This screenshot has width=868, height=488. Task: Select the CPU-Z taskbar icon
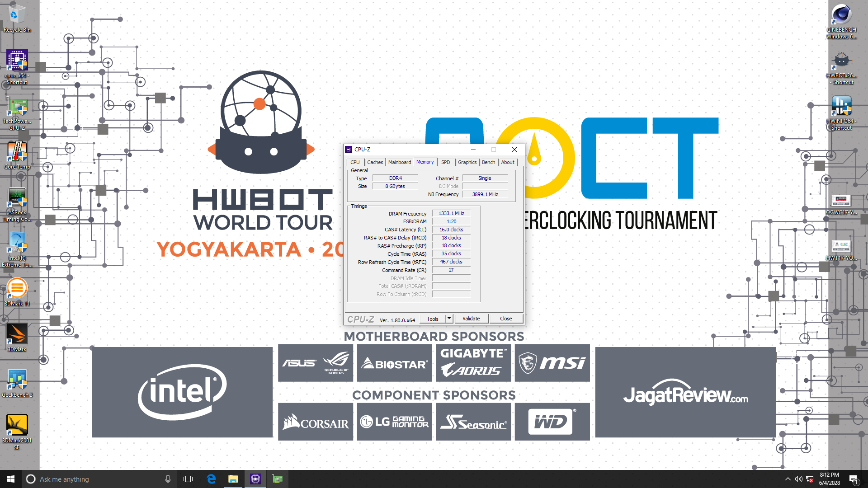tap(255, 479)
